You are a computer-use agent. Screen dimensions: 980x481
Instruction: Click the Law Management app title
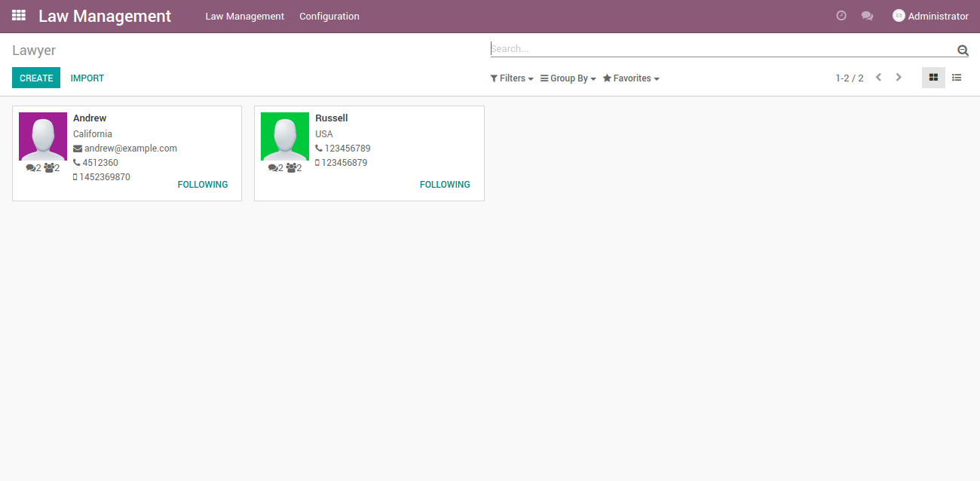tap(105, 16)
